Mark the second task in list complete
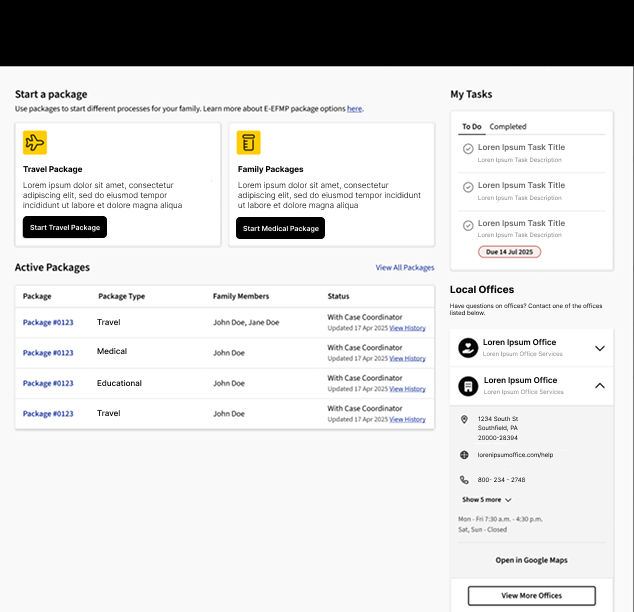This screenshot has height=612, width=634. pyautogui.click(x=468, y=187)
